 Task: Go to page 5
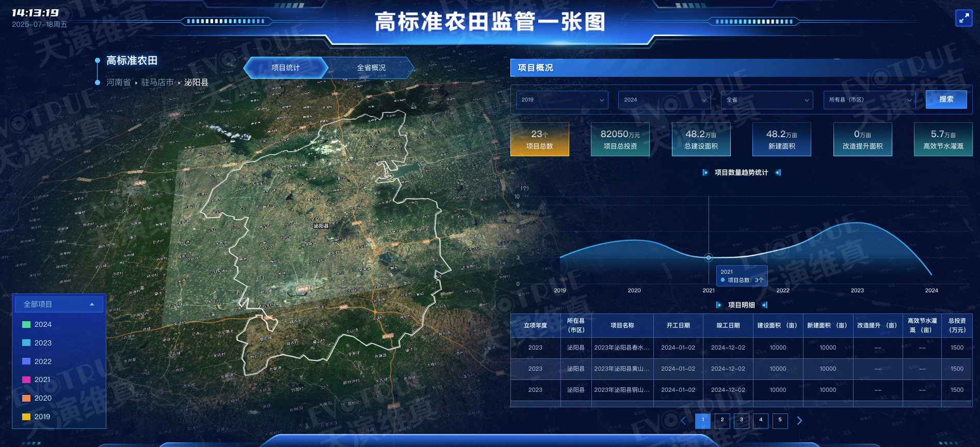click(x=780, y=421)
